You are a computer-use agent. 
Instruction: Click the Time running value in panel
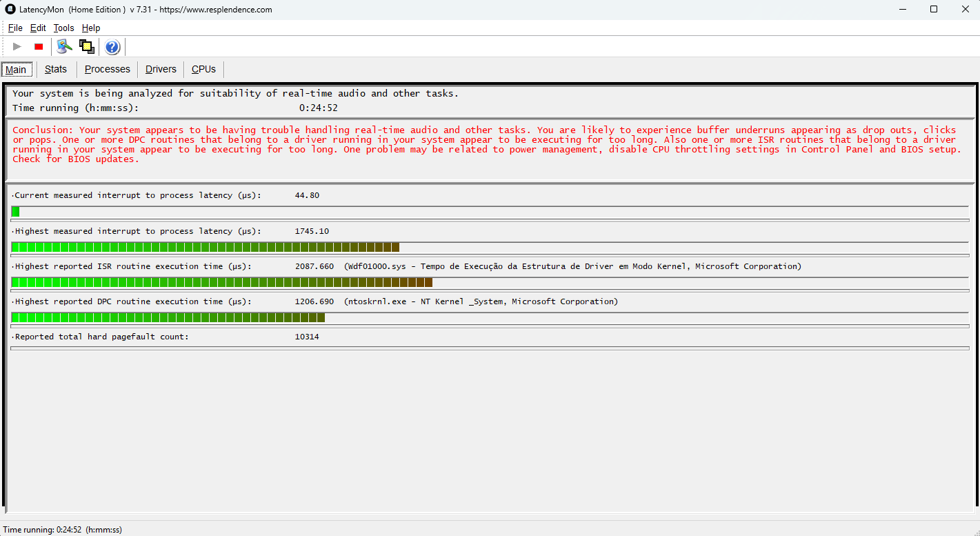point(319,108)
